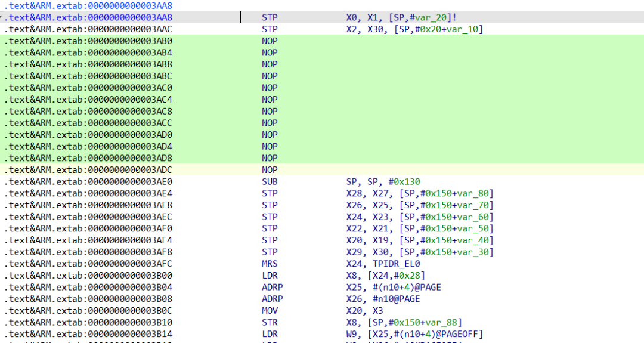This screenshot has height=343, width=644.
Task: Click the var_80 stack variable reference
Action: (472, 193)
